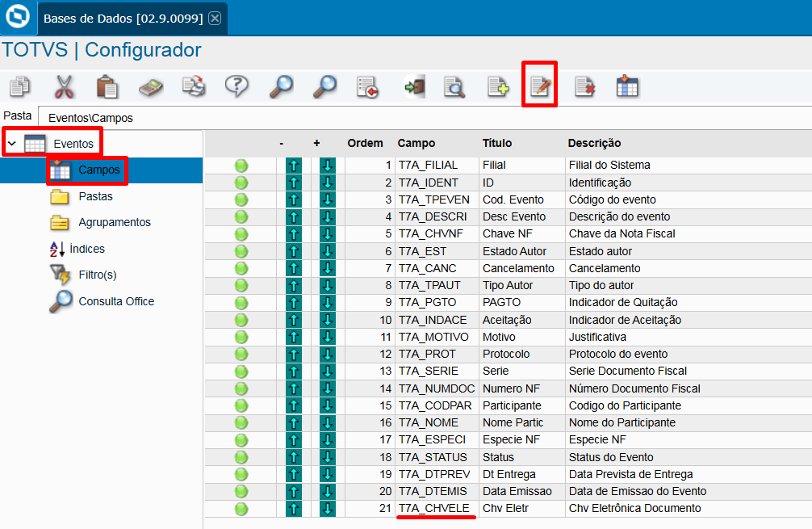Open Agrupamentos in the tree

(115, 222)
